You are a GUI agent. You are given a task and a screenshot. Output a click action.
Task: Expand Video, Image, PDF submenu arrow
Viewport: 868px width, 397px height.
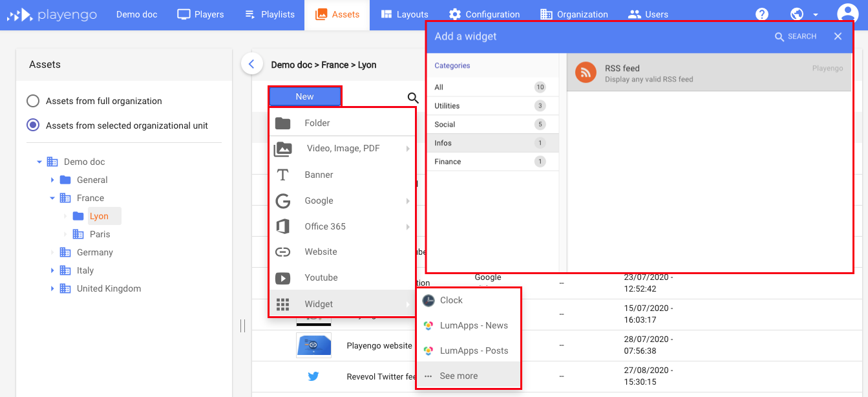click(408, 149)
